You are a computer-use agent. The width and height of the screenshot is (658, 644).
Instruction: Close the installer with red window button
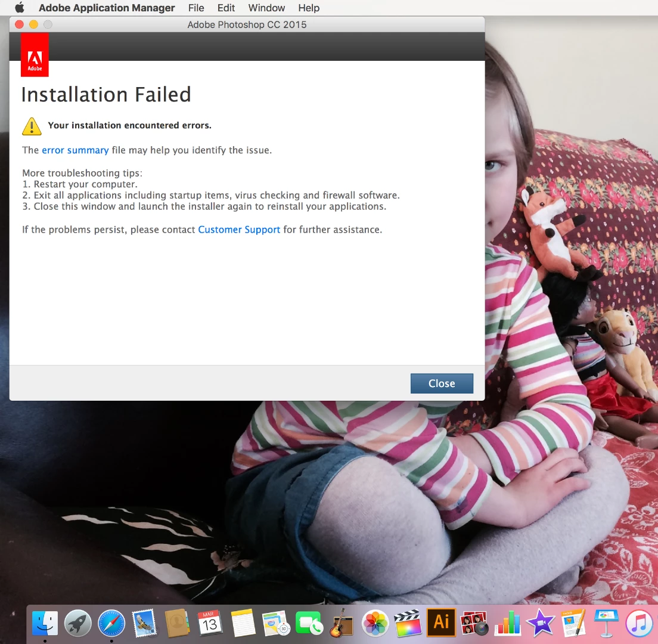[19, 24]
